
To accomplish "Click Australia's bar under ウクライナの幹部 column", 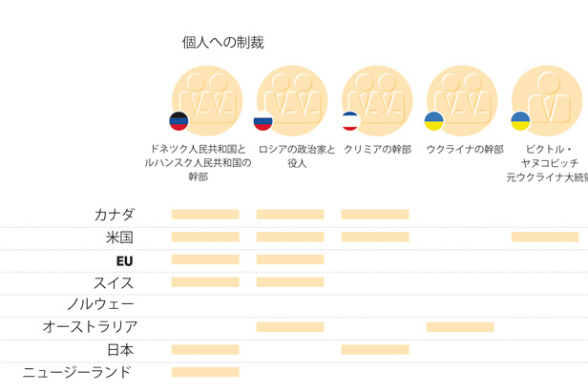I will pos(460,327).
